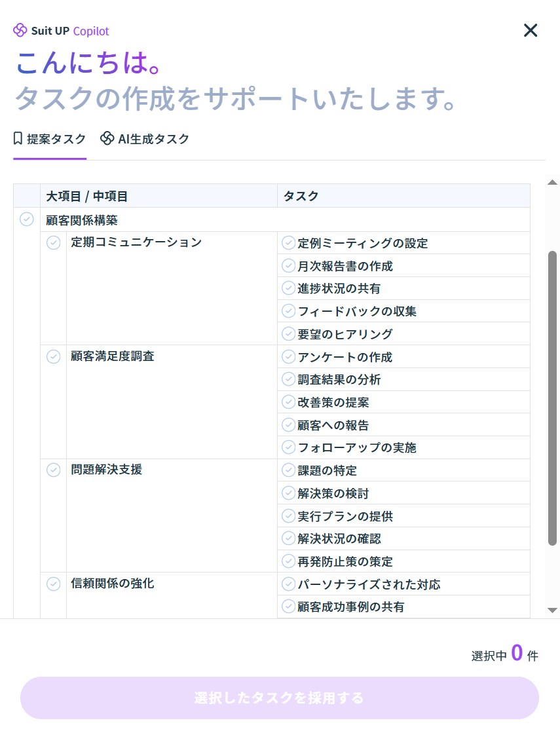The image size is (560, 733).
Task: Switch to the AI生成タスク tab
Action: click(x=145, y=139)
